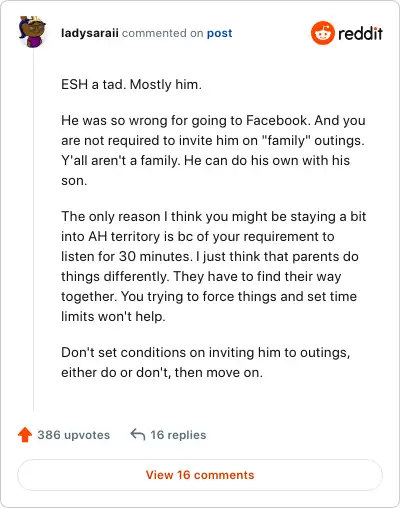The width and height of the screenshot is (400, 508).
Task: Click the orange upvote arrow icon
Action: (x=25, y=435)
